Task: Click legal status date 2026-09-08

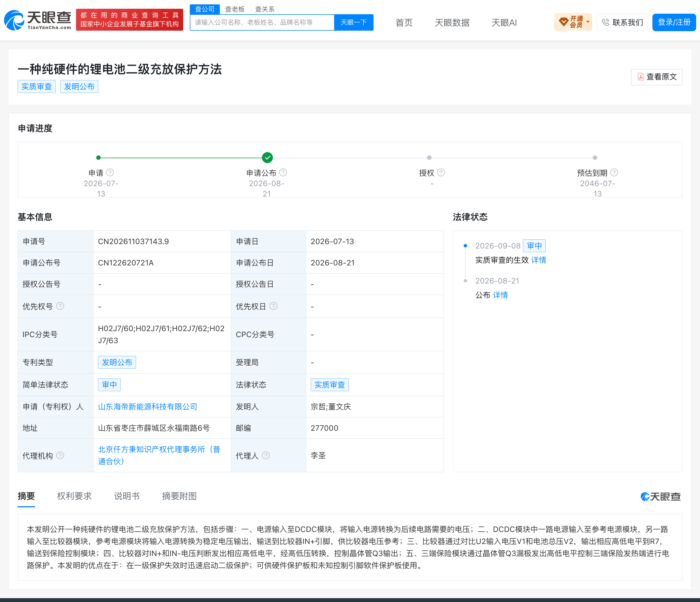Action: pos(498,246)
